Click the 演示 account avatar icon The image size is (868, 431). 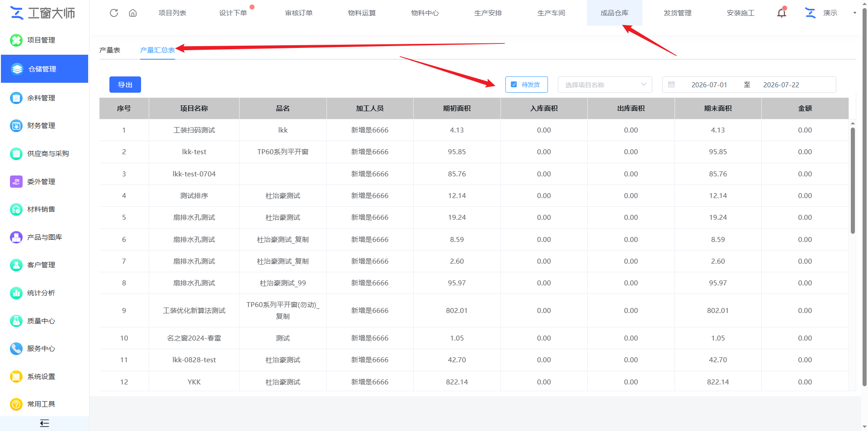[811, 13]
